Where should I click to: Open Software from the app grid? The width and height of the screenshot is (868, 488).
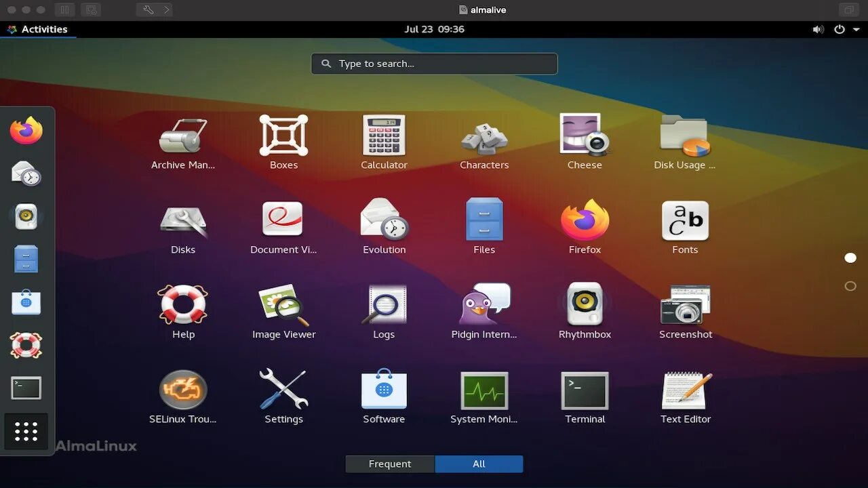point(384,397)
